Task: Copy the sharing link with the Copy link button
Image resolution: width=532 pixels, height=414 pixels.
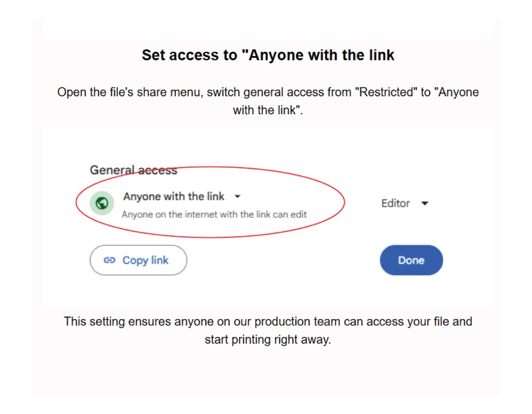Action: pos(138,260)
